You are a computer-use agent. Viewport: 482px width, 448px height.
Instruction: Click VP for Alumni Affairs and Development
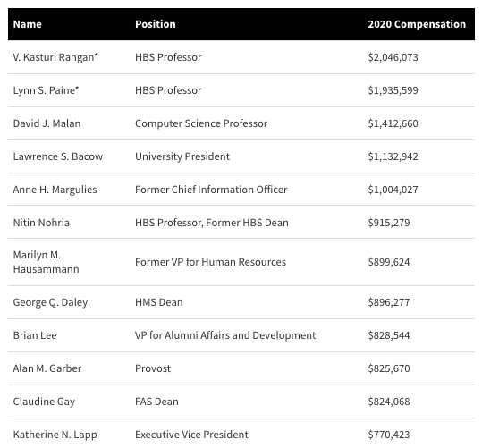225,335
